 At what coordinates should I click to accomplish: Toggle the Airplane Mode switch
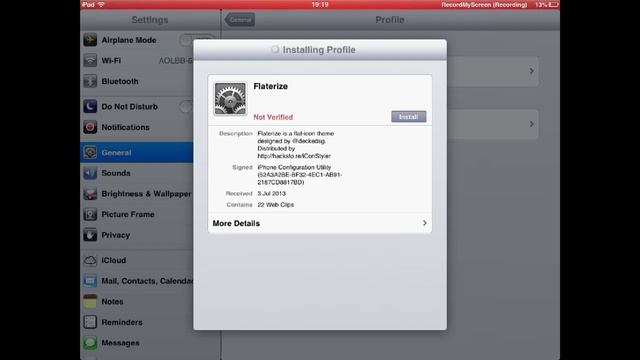point(187,40)
